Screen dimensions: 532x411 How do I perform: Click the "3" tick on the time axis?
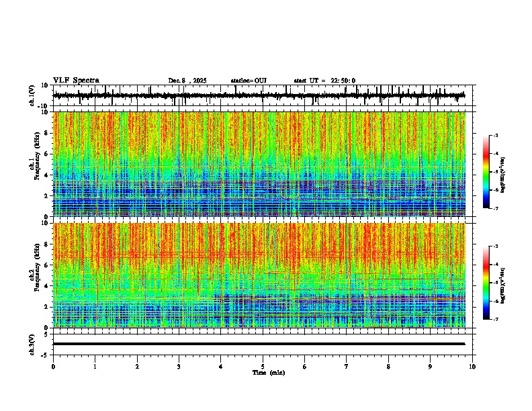coord(179,367)
